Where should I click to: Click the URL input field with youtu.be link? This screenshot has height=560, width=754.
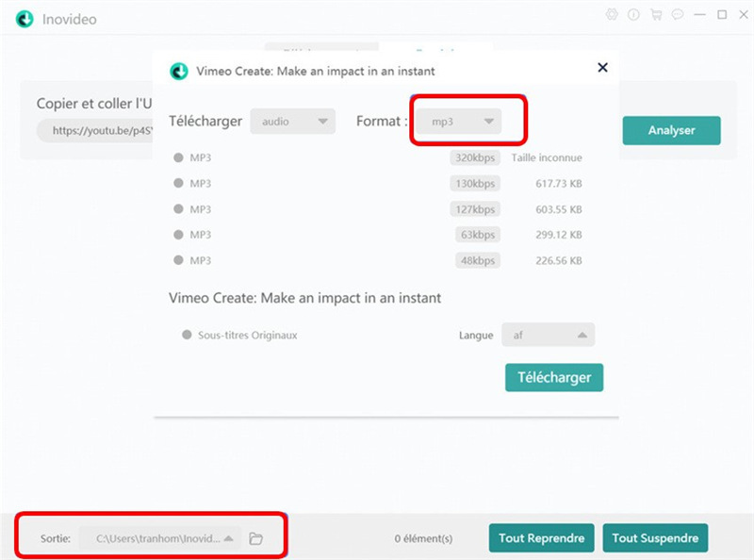point(95,130)
